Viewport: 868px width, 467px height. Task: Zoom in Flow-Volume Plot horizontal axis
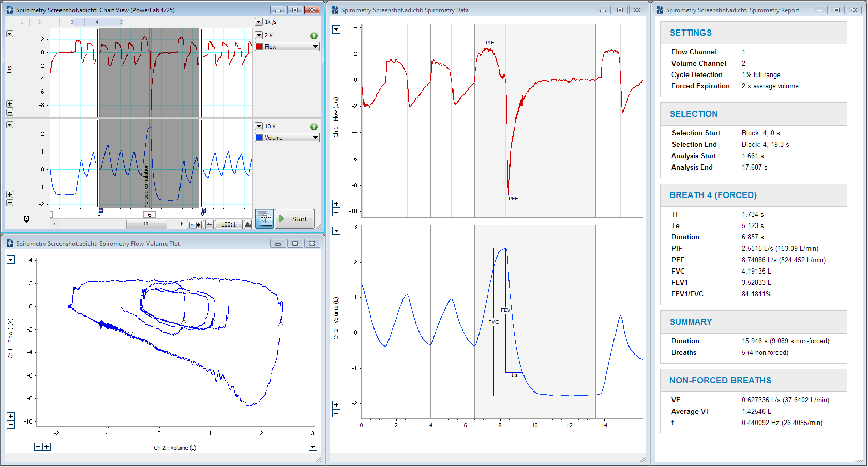coord(47,447)
